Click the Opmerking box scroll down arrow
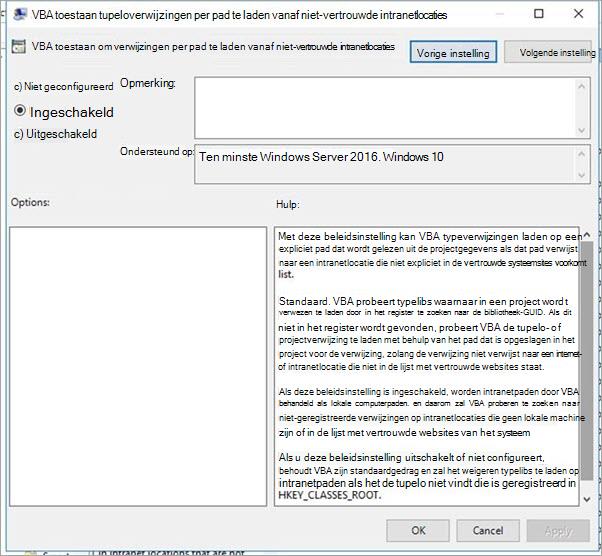The width and height of the screenshot is (602, 556). coord(581,131)
